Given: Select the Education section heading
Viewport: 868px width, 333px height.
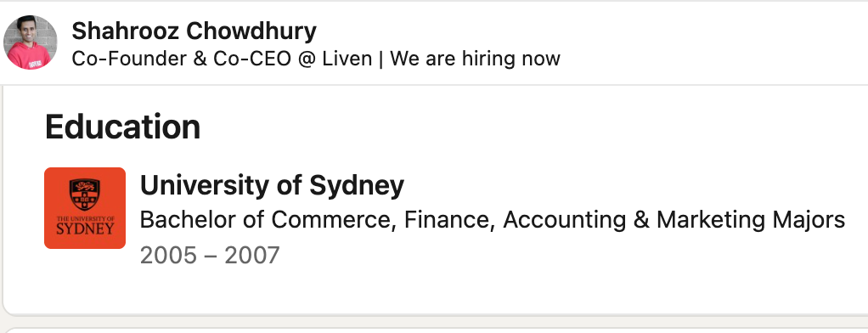Looking at the screenshot, I should coord(122,127).
